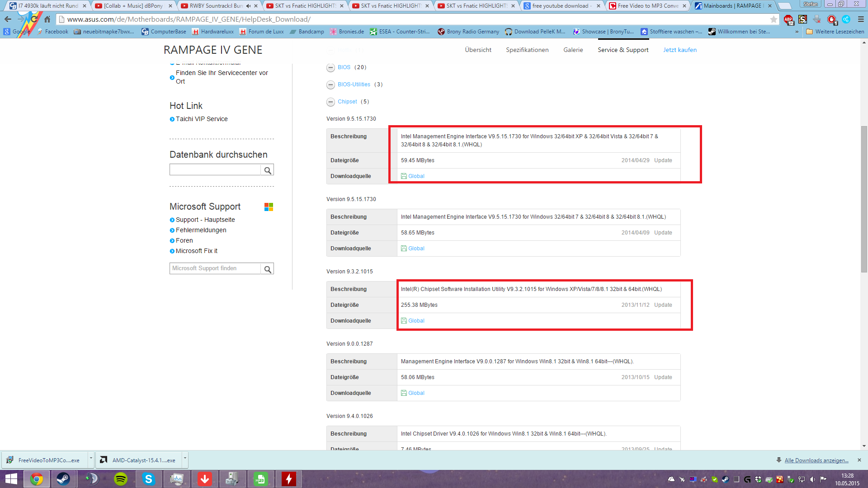
Task: Switch to Spezifikationen tab
Action: click(527, 50)
